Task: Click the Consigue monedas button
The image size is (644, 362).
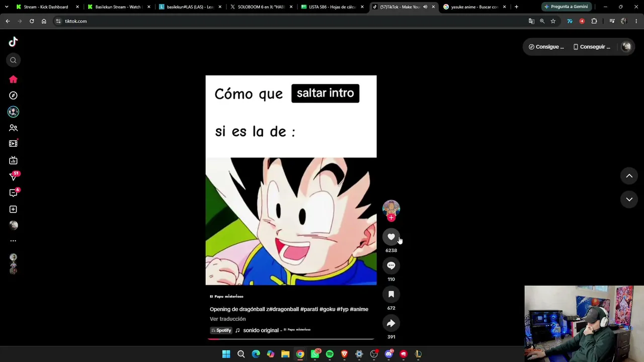Action: click(x=546, y=47)
